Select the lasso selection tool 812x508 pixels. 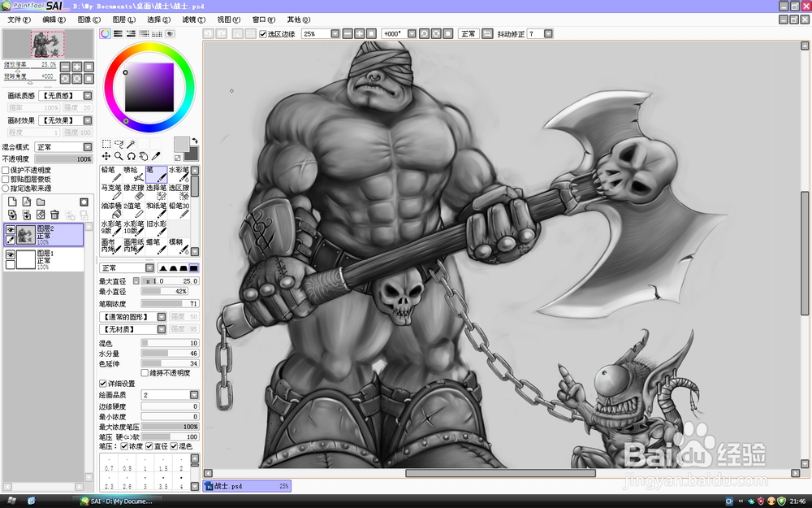click(x=119, y=144)
